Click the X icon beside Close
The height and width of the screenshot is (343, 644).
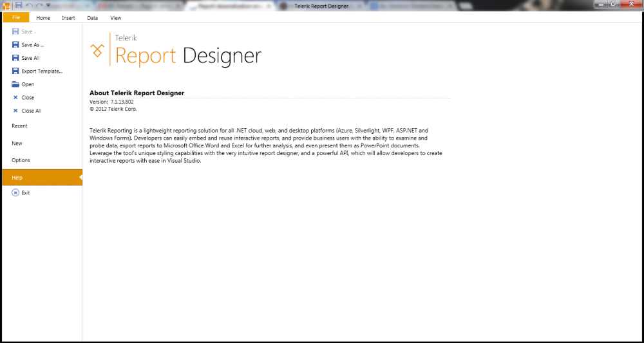click(x=15, y=98)
